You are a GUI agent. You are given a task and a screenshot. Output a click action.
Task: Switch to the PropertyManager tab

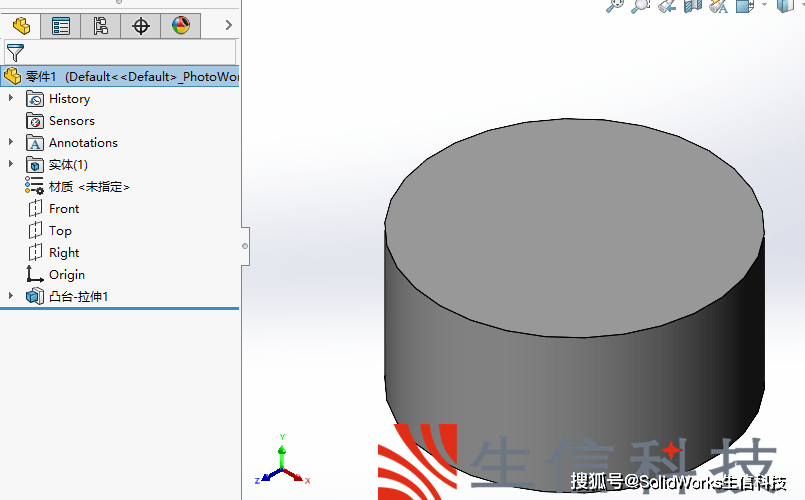coord(61,26)
